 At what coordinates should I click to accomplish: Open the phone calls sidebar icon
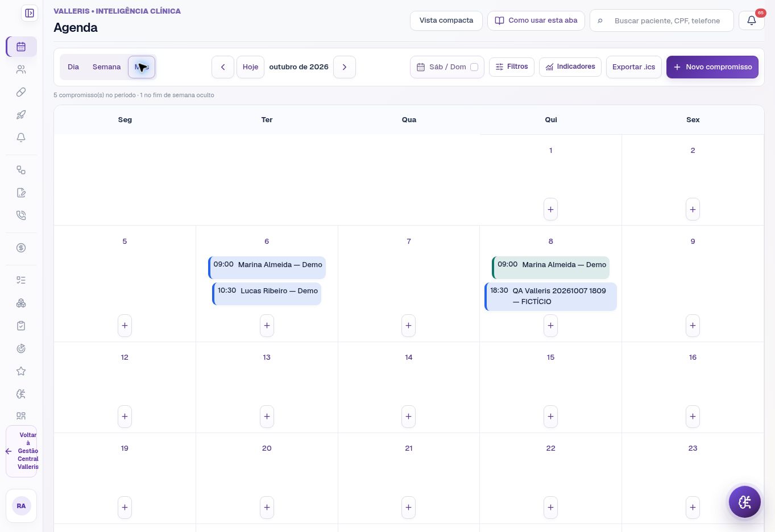click(21, 215)
